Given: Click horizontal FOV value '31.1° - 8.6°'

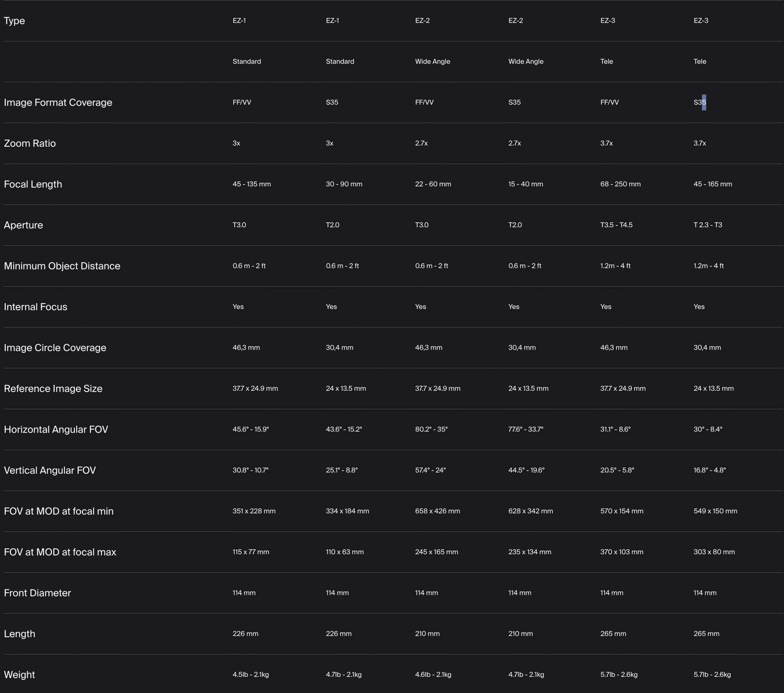Looking at the screenshot, I should coord(615,430).
